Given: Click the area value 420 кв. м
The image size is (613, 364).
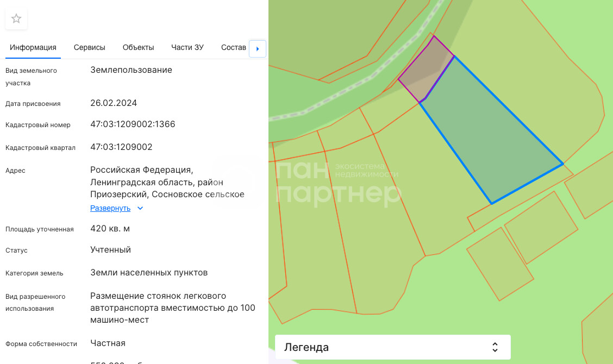Looking at the screenshot, I should point(110,229).
